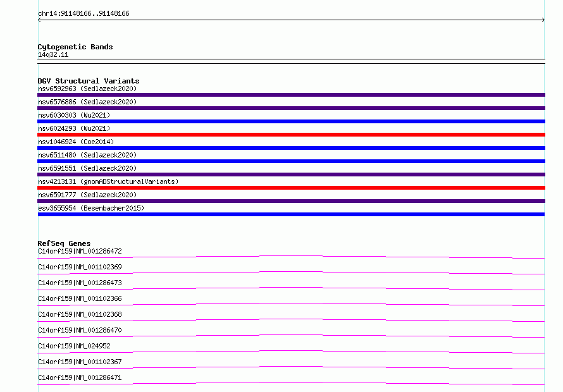Open transcript C14orf159|NM_024952
The height and width of the screenshot is (392, 563).
(x=74, y=346)
